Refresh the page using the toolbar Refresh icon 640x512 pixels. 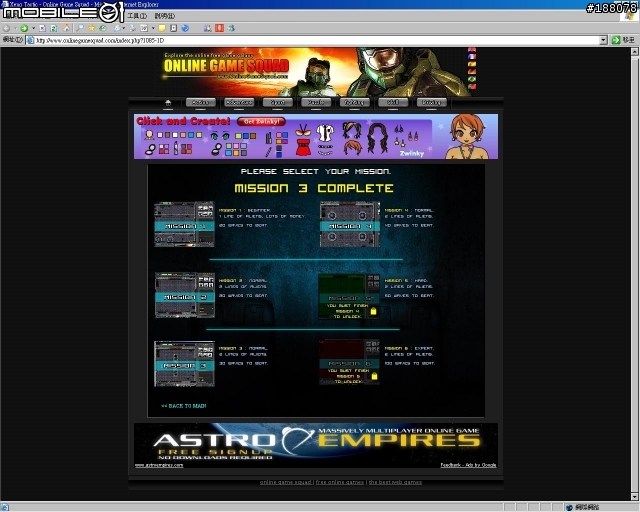pos(53,28)
